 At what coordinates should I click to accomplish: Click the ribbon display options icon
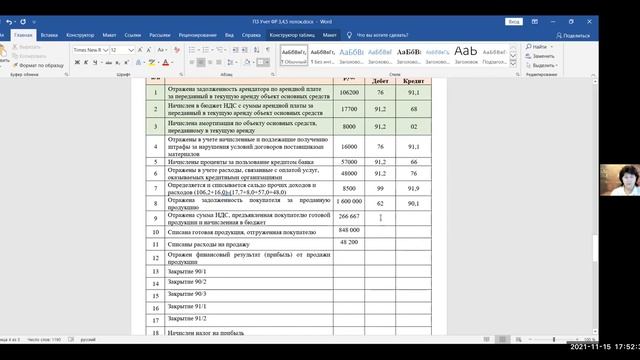pos(535,22)
